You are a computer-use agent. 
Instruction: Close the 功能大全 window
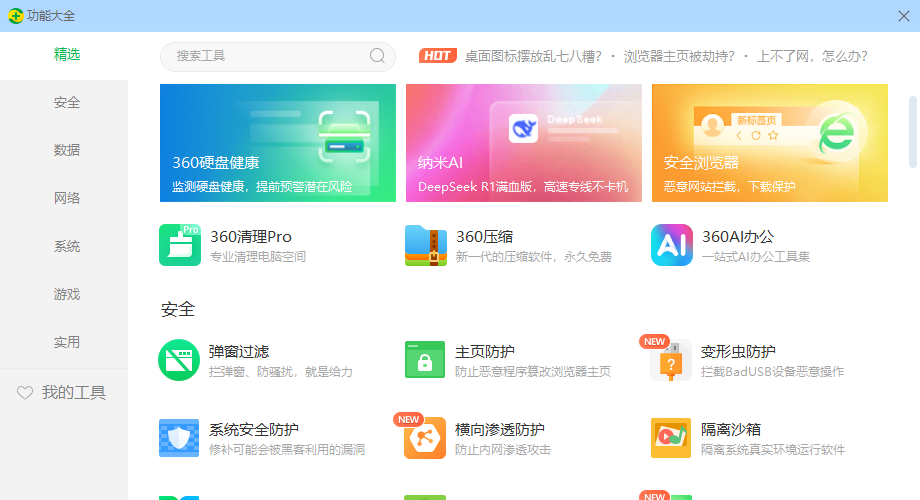(x=904, y=16)
